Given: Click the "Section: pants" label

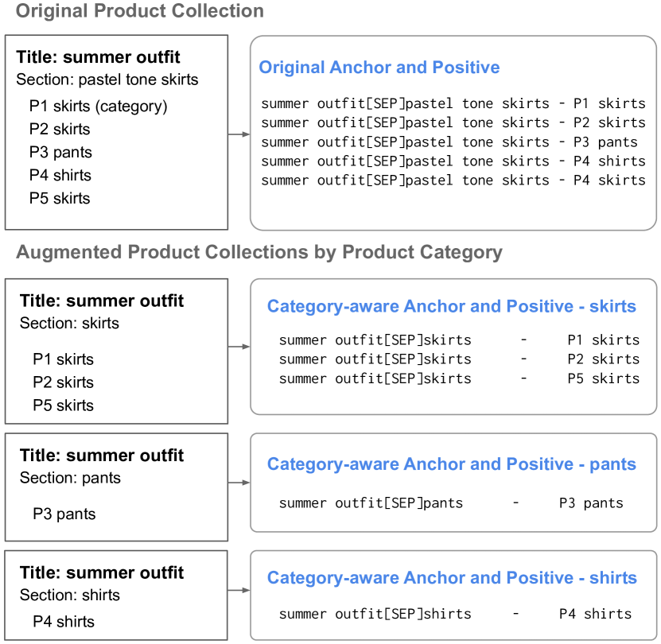Looking at the screenshot, I should coord(70,478).
